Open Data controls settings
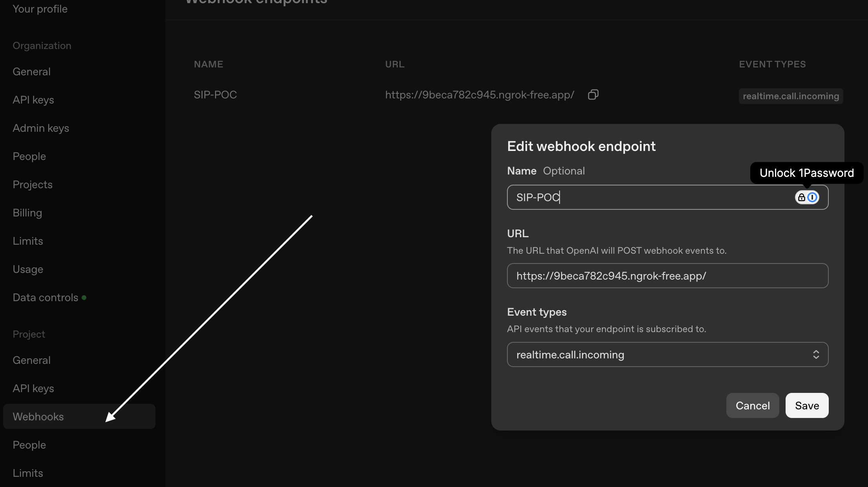The image size is (868, 487). [x=45, y=297]
